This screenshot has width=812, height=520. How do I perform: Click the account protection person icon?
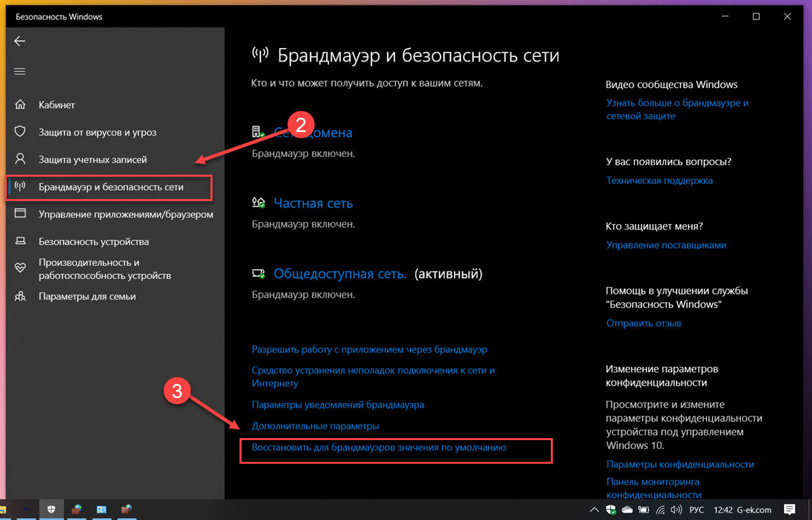[x=20, y=159]
